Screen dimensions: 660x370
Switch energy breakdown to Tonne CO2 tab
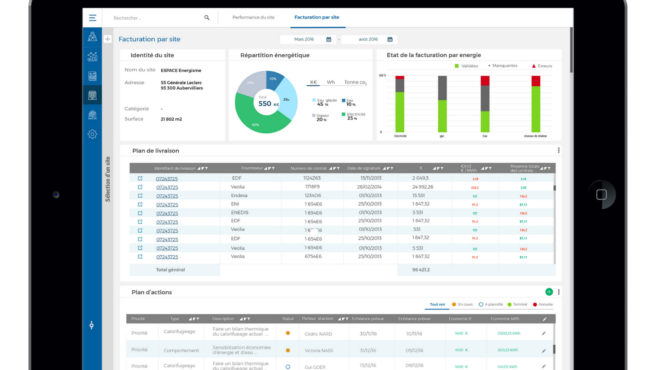click(355, 83)
